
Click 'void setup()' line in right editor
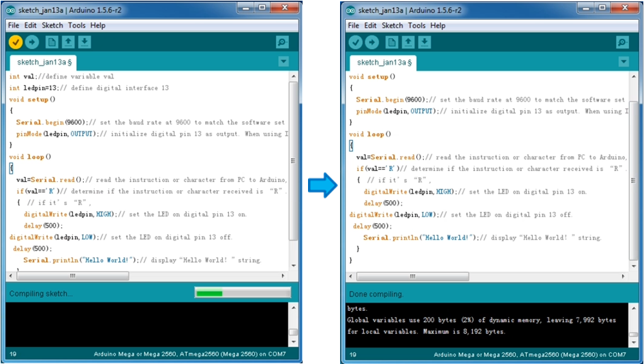click(372, 76)
